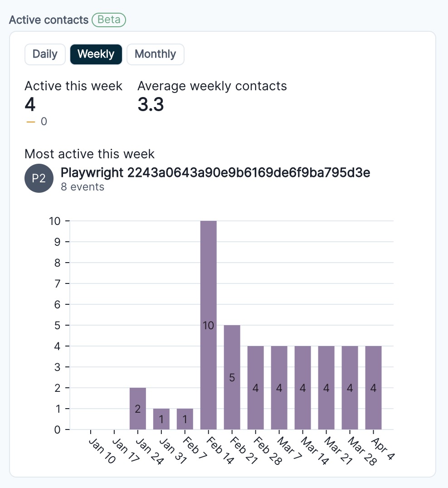Click the Average weekly contacts value 3.3
Viewport: 448px width, 488px height.
151,105
